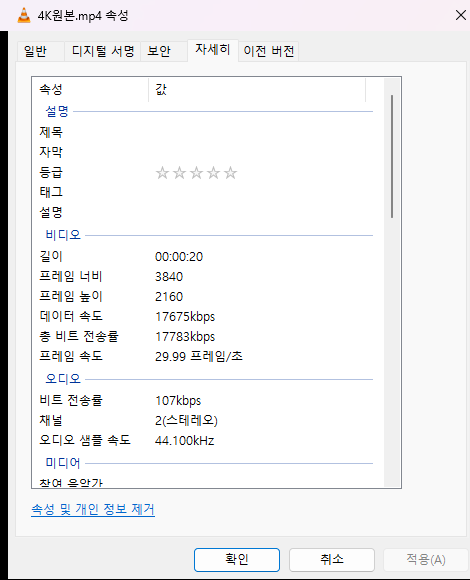Image resolution: width=470 pixels, height=580 pixels.
Task: Click the 비디오 group header
Action: tap(63, 235)
